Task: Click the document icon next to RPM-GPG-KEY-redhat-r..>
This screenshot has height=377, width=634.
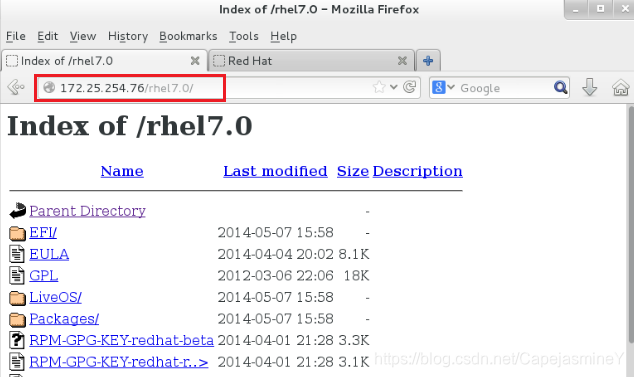Action: (17, 362)
